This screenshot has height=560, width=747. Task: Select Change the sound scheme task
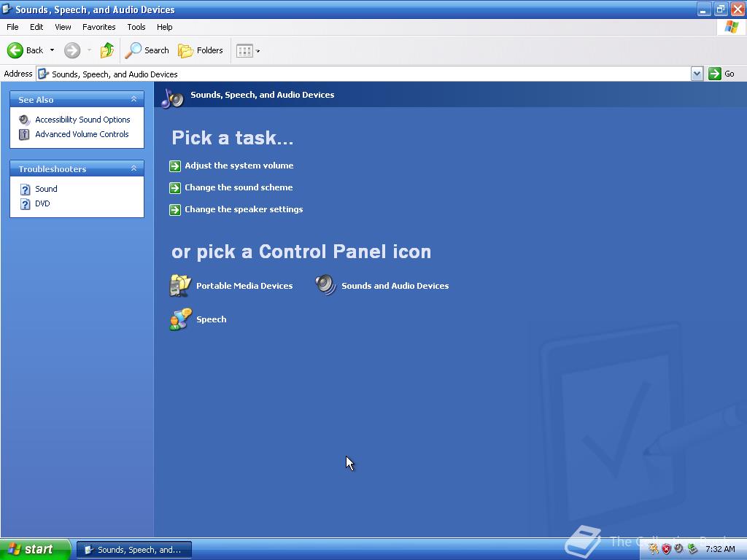coord(239,187)
